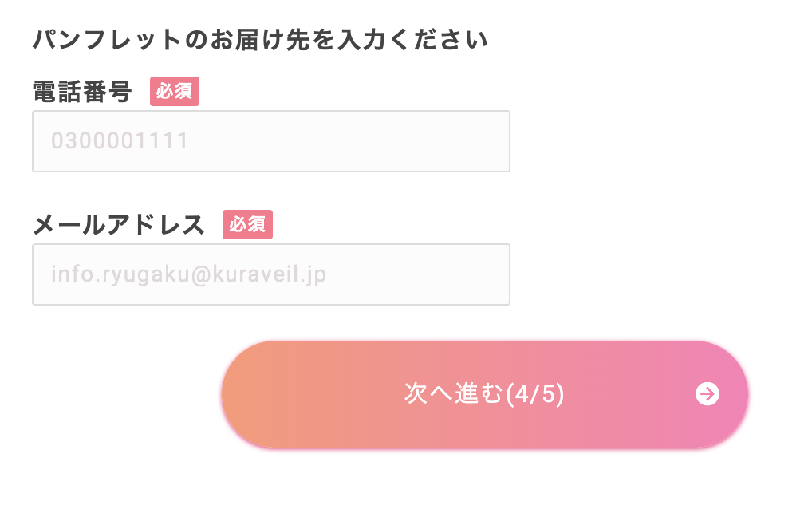Click the pamphlet delivery instruction title
The width and height of the screenshot is (812, 509).
[x=260, y=40]
